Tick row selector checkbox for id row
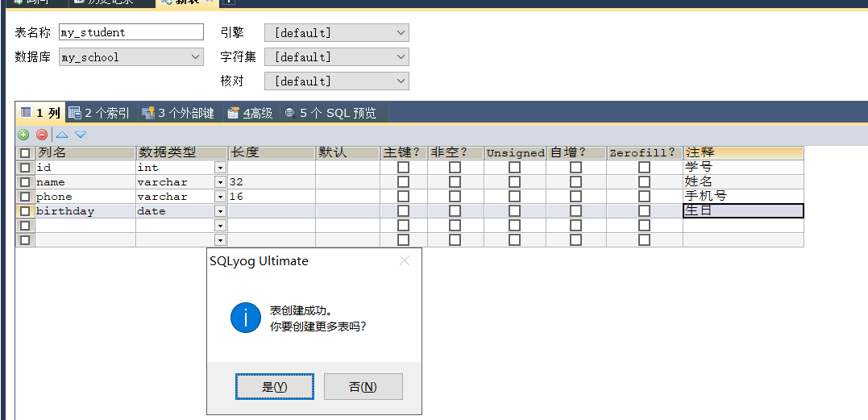 pyautogui.click(x=25, y=167)
